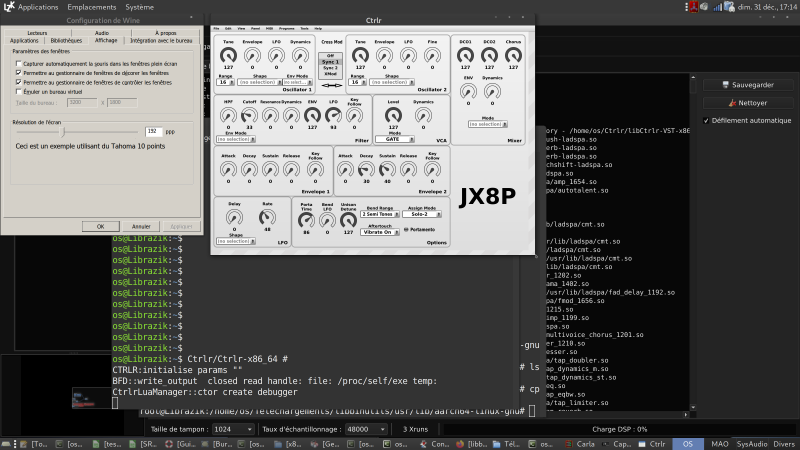Image resolution: width=800 pixels, height=450 pixels.
Task: Click the Envelope 2 Decay knob
Action: tap(366, 169)
